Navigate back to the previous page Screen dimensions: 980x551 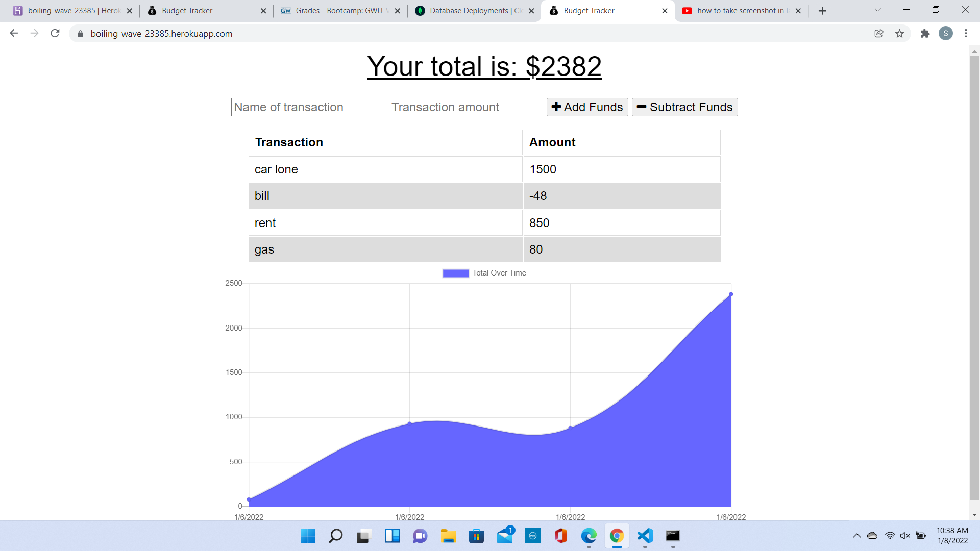point(13,33)
